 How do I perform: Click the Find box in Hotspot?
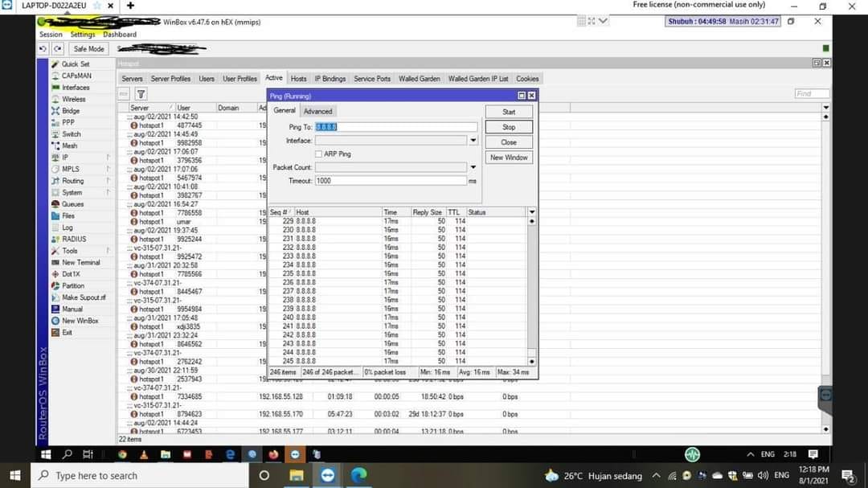coord(812,93)
